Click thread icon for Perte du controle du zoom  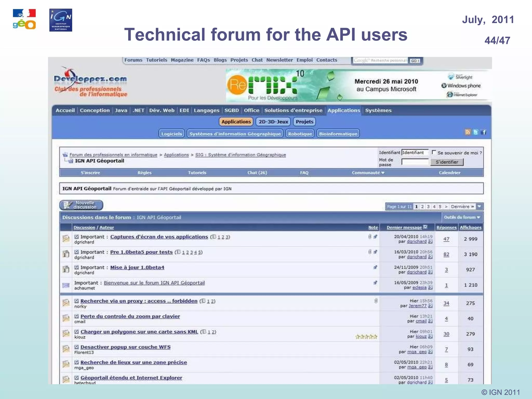pyautogui.click(x=66, y=318)
